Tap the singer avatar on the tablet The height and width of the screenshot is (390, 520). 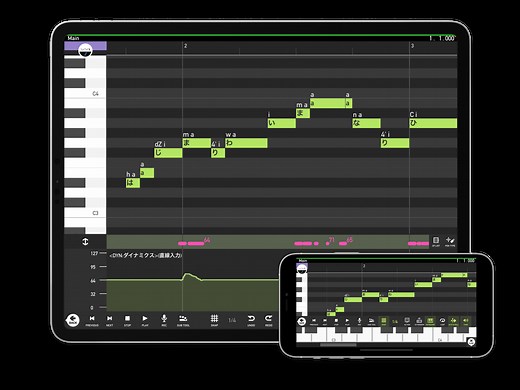point(85,50)
